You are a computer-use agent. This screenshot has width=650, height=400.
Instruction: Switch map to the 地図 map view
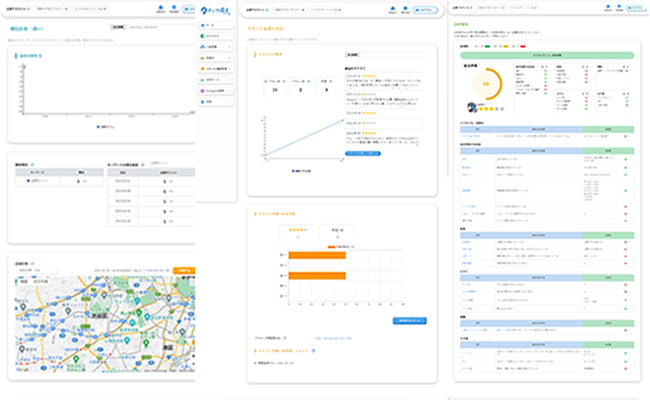[x=24, y=281]
